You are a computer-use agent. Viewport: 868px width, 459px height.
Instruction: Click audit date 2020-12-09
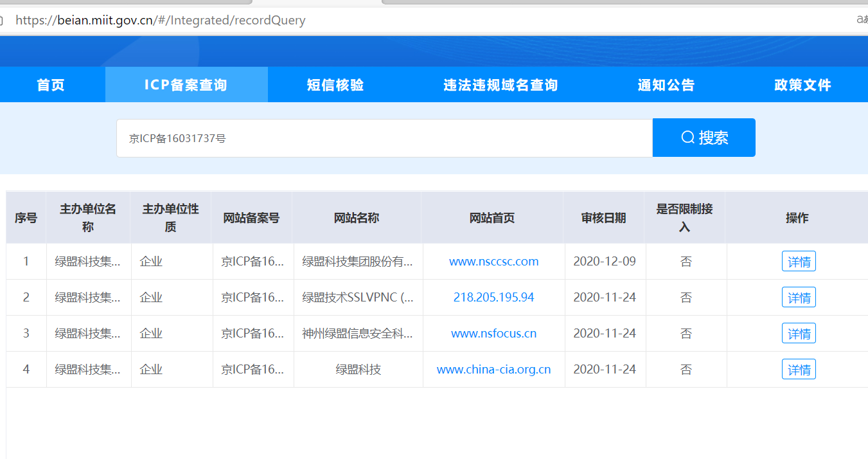[x=605, y=262]
